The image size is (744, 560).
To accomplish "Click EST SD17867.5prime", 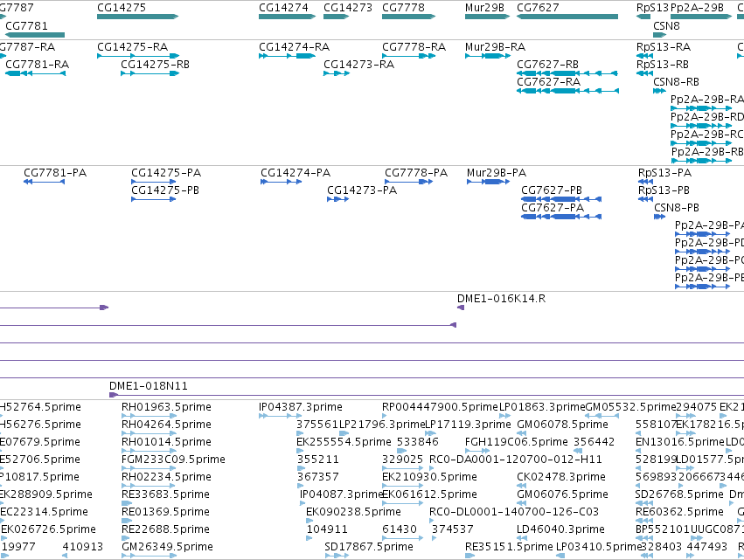I will (369, 547).
